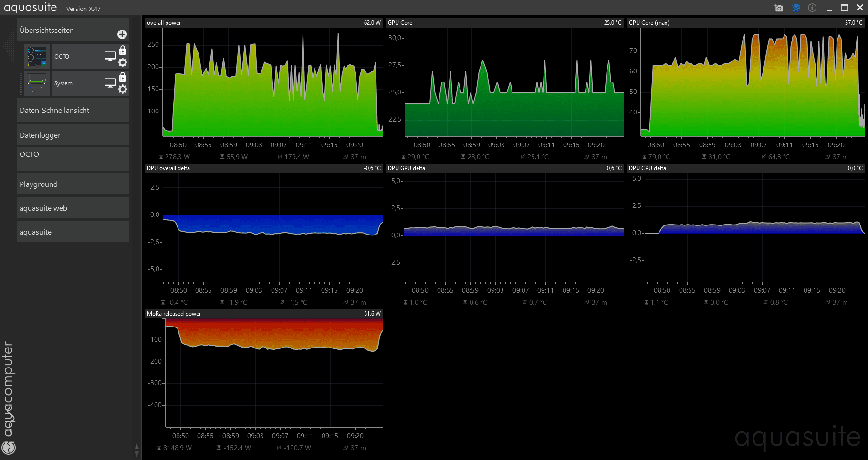This screenshot has height=460, width=868.
Task: Click the aquacomputer logo in the sidebar
Action: (9, 397)
